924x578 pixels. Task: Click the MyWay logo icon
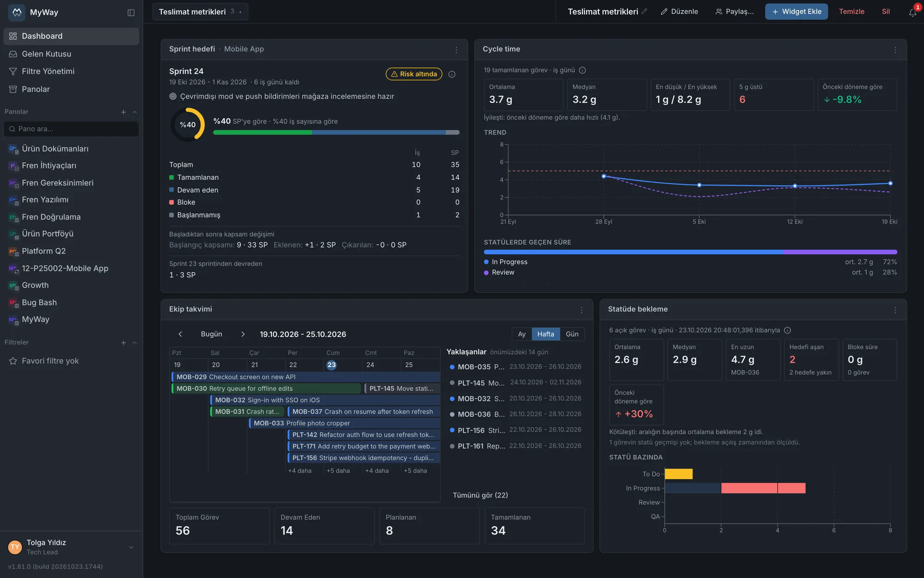(x=17, y=12)
